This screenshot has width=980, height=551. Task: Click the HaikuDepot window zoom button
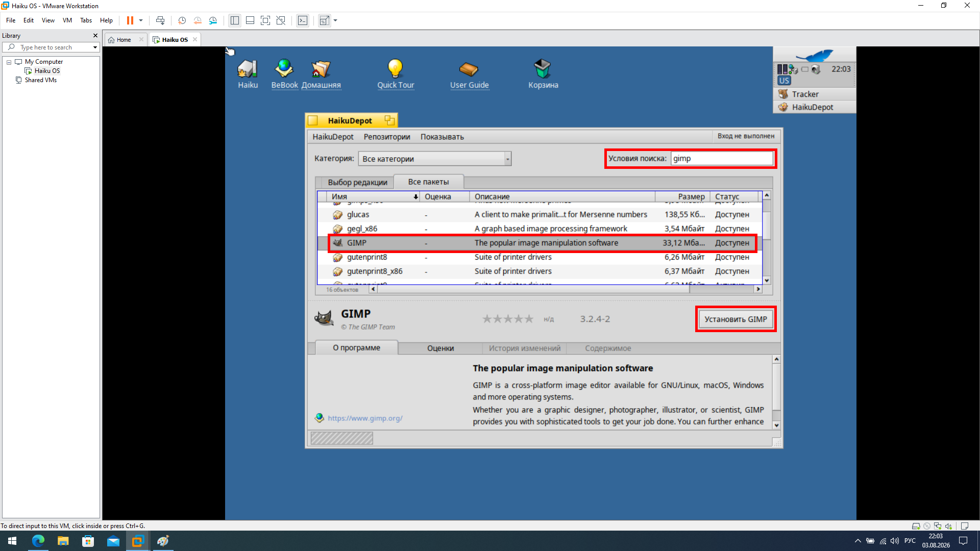pos(389,120)
